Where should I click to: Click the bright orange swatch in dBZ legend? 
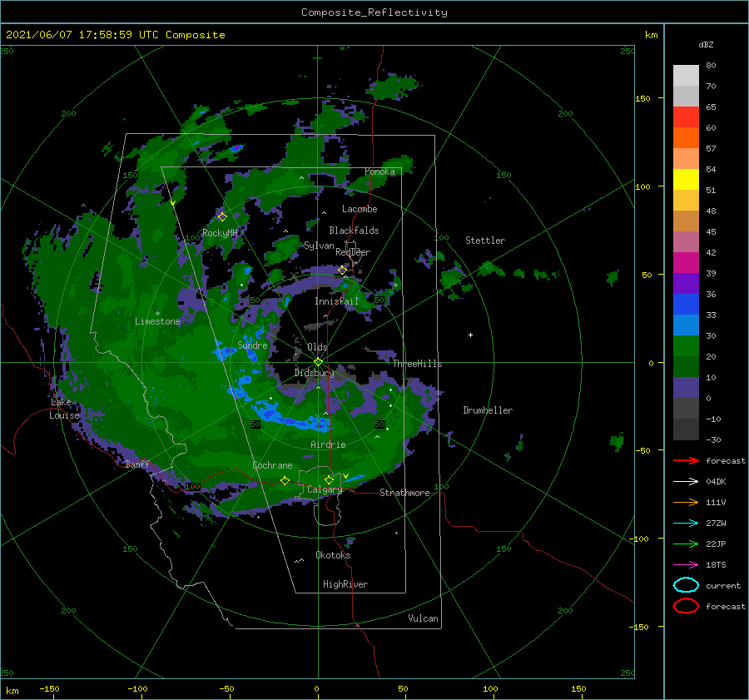pyautogui.click(x=686, y=137)
